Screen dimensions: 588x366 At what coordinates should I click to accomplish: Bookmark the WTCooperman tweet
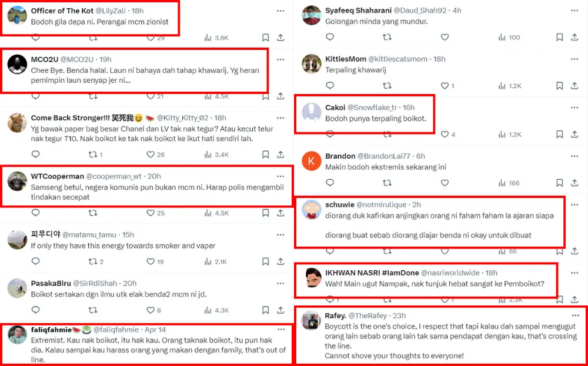pyautogui.click(x=265, y=213)
